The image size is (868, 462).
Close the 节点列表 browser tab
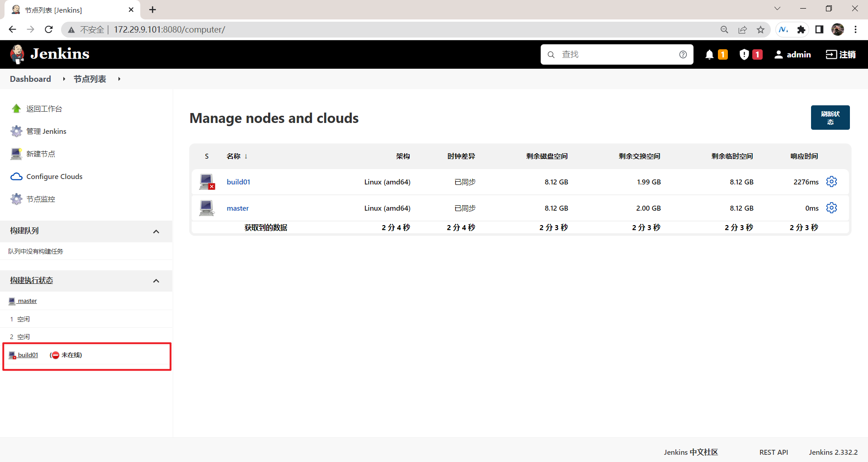(x=131, y=9)
